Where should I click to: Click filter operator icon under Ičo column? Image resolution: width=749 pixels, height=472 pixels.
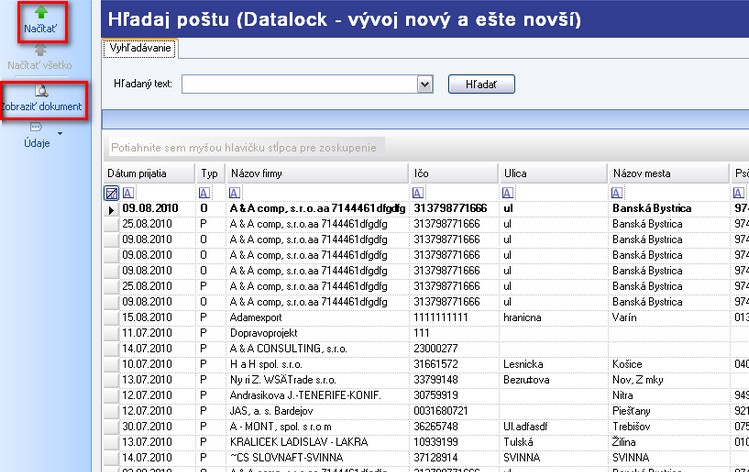[418, 192]
